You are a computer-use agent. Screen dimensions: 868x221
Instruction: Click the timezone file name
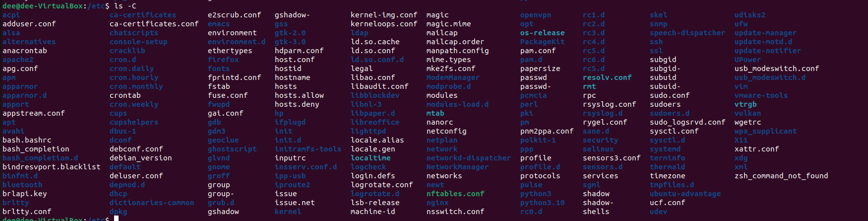click(667, 176)
